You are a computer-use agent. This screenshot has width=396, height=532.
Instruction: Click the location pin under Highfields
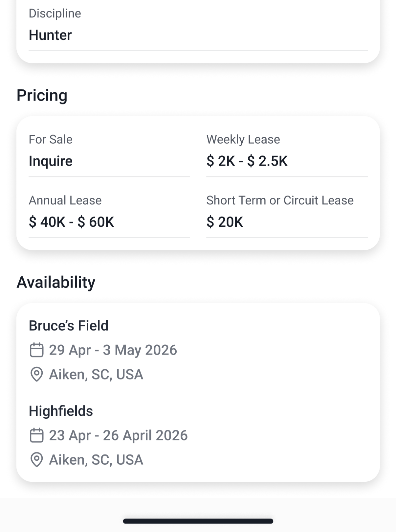coord(36,460)
